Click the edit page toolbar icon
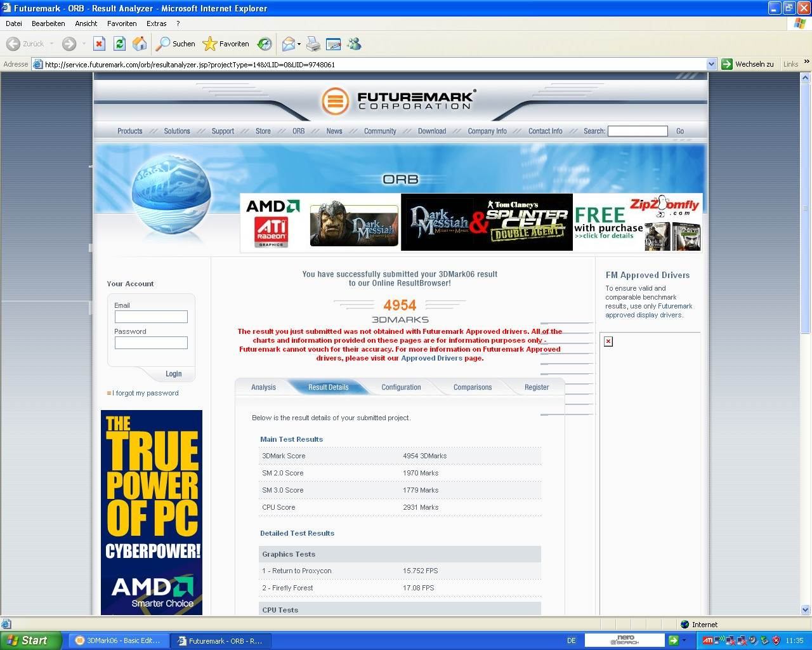 333,44
